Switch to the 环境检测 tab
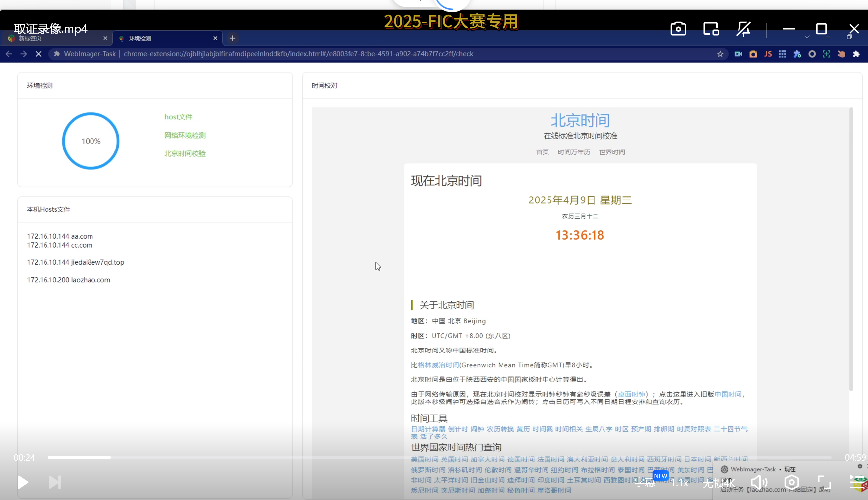This screenshot has height=500, width=868. [168, 38]
